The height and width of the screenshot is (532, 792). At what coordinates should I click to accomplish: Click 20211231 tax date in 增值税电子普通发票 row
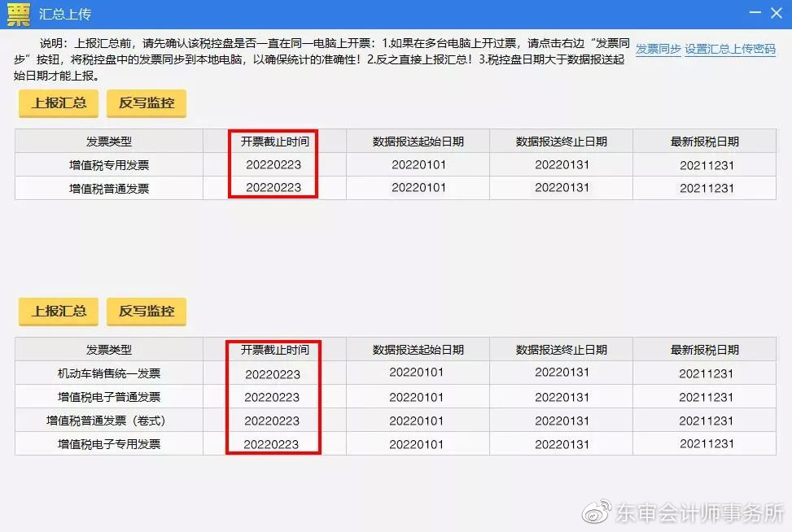click(707, 398)
